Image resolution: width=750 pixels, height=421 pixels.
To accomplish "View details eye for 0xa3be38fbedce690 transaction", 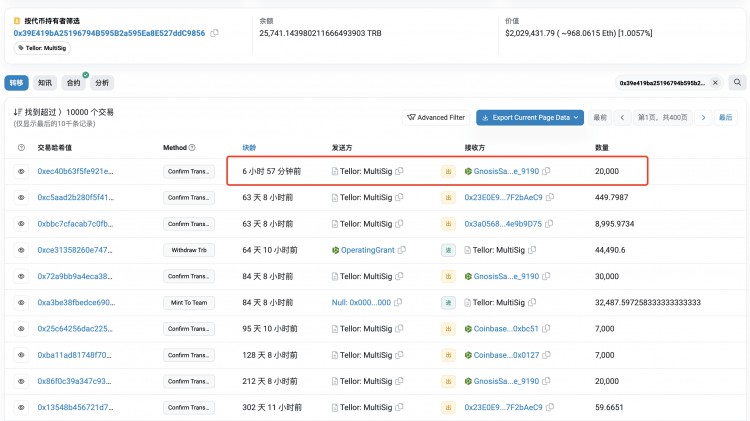I will tap(21, 302).
